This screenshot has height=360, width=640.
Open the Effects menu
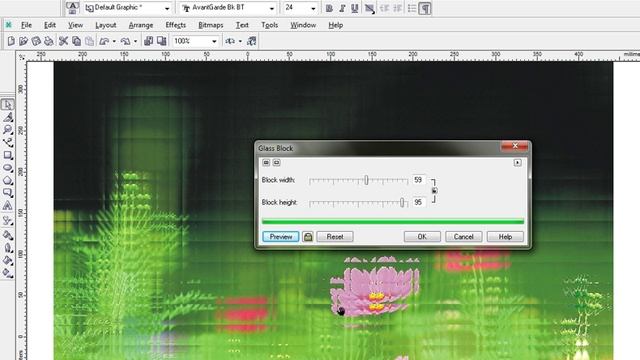(176, 25)
